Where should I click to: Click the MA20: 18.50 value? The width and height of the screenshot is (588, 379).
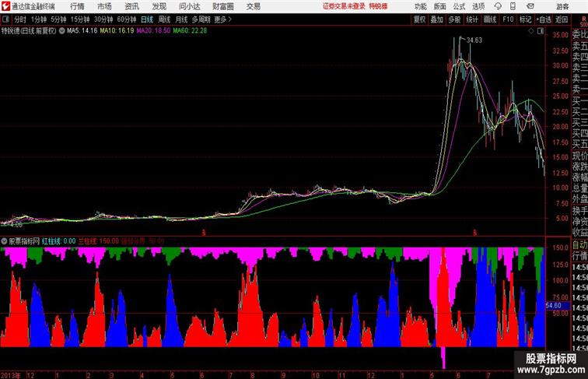coord(153,31)
